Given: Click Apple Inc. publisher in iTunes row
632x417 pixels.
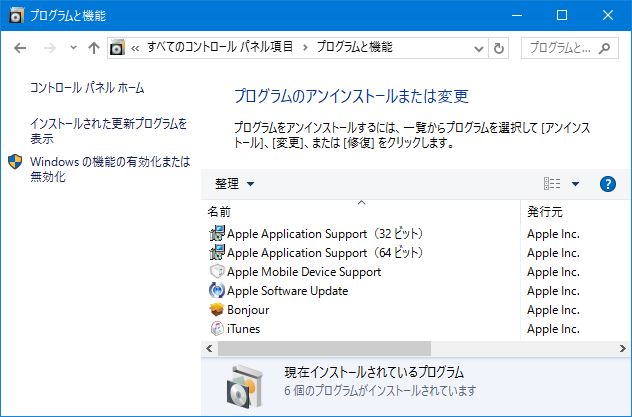Looking at the screenshot, I should [x=553, y=329].
